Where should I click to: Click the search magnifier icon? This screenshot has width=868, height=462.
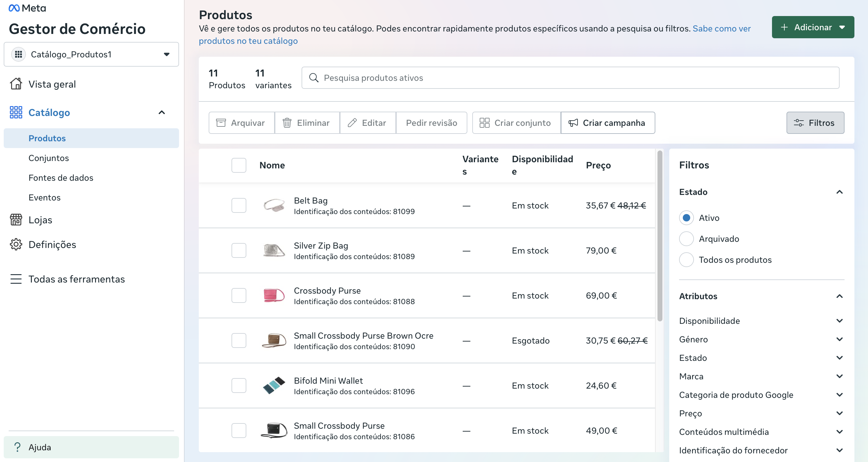point(314,78)
